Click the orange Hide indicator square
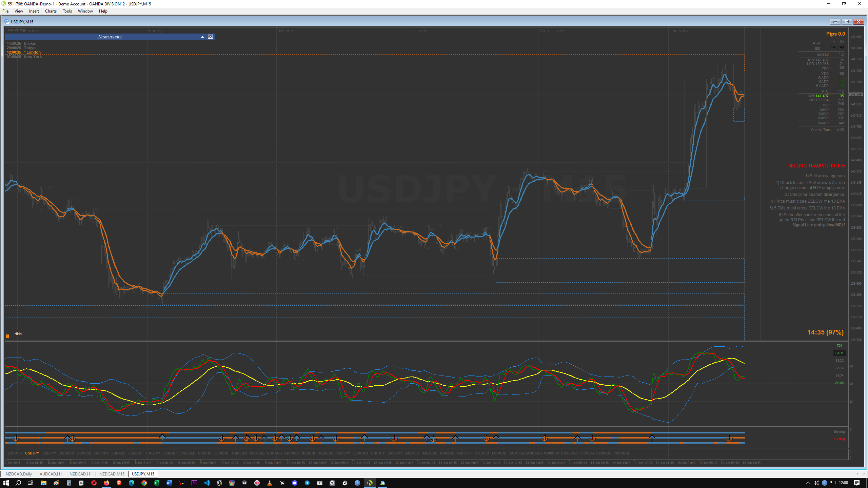 [x=7, y=336]
